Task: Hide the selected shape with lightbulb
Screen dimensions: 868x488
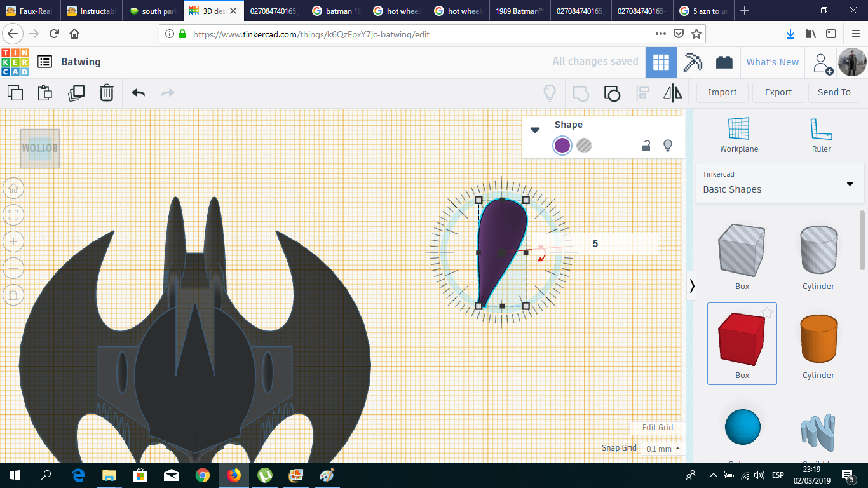Action: tap(668, 146)
